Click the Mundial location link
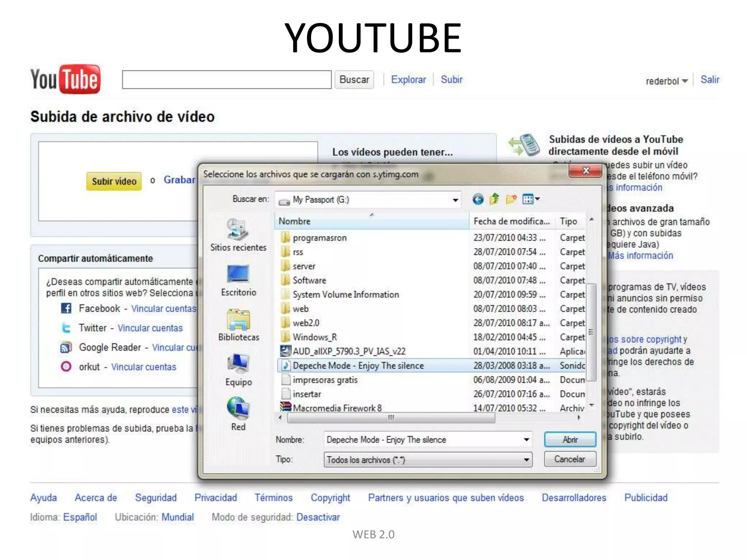The height and width of the screenshot is (560, 747). (178, 517)
